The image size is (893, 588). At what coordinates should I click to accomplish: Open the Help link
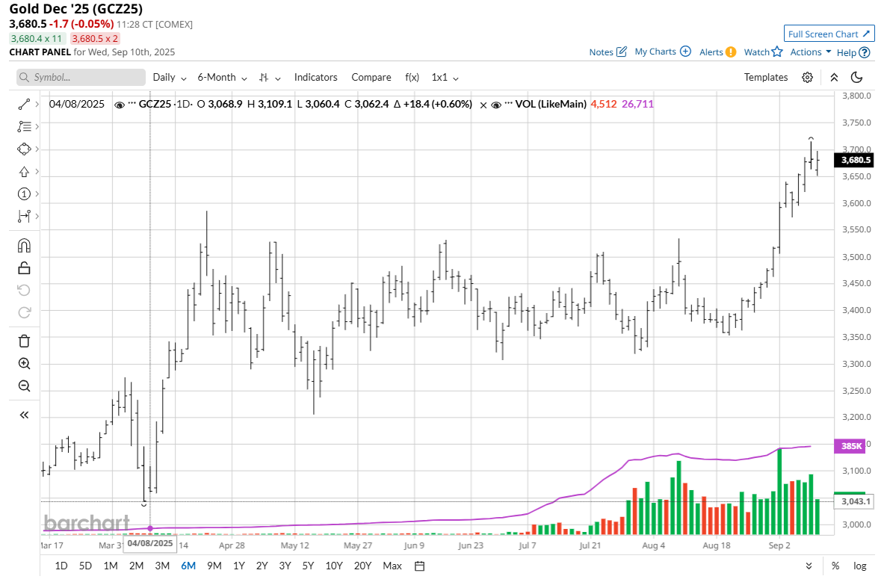point(853,52)
